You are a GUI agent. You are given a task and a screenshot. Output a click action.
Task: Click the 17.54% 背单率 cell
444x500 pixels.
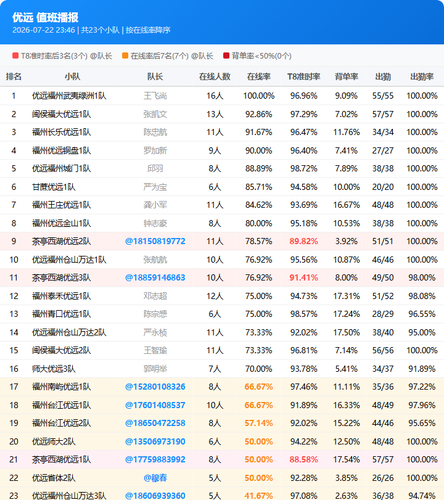(x=346, y=459)
